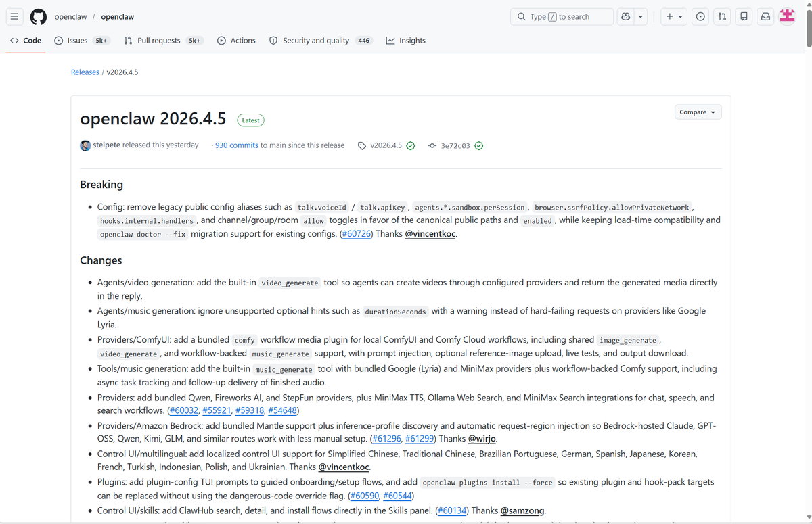
Task: Open @wirjo profile mention
Action: point(482,439)
